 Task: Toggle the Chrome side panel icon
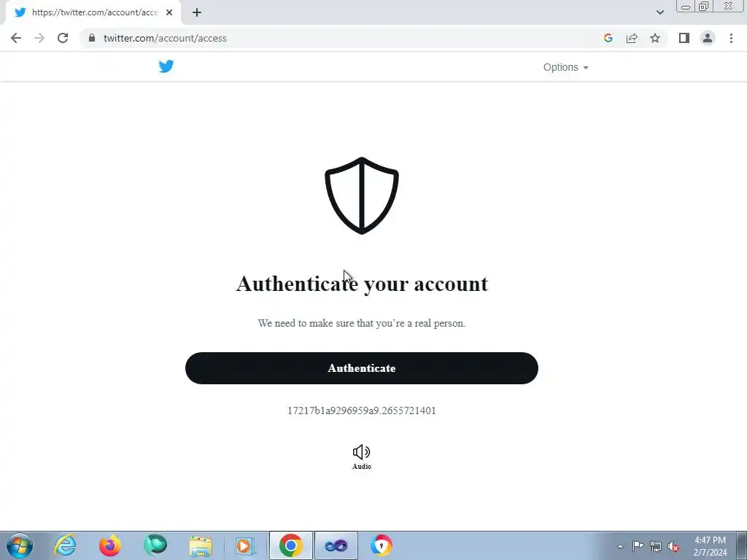684,38
